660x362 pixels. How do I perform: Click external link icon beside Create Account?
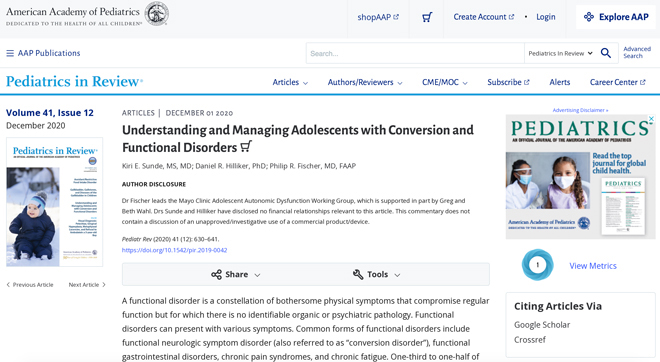click(511, 17)
